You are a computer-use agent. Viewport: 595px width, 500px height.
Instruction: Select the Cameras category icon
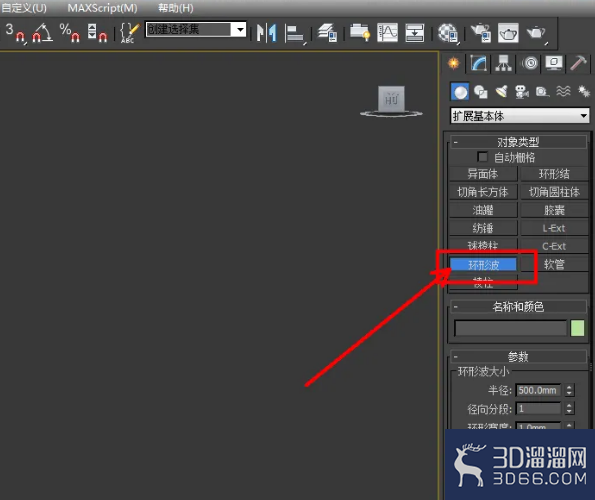coord(522,92)
